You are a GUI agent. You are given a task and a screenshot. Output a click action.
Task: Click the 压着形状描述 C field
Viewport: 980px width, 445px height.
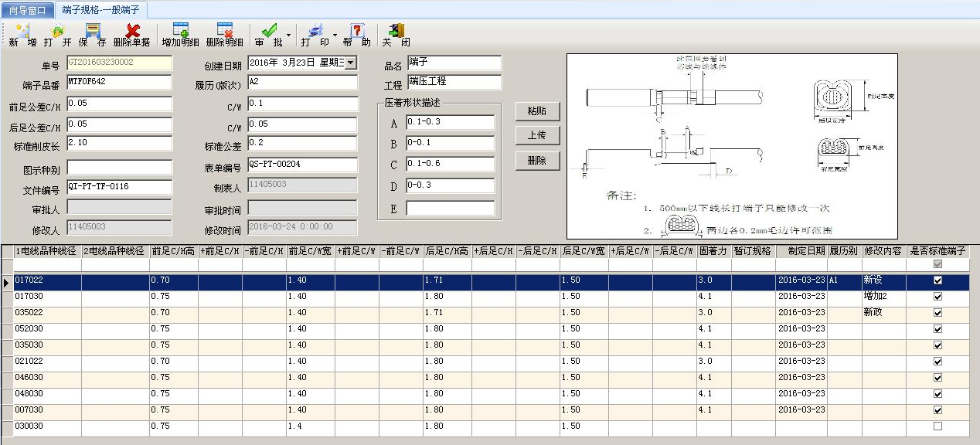click(x=450, y=165)
